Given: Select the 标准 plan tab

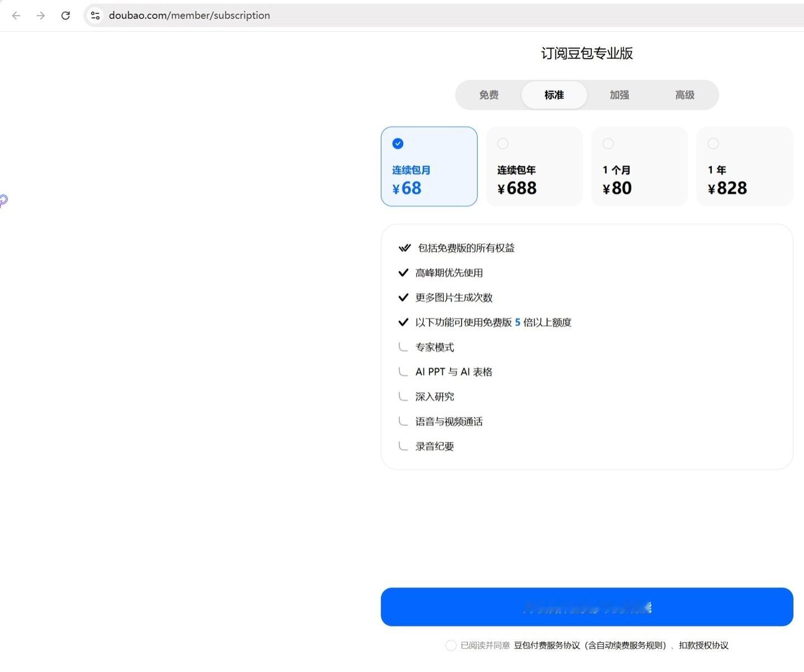Looking at the screenshot, I should (x=554, y=95).
